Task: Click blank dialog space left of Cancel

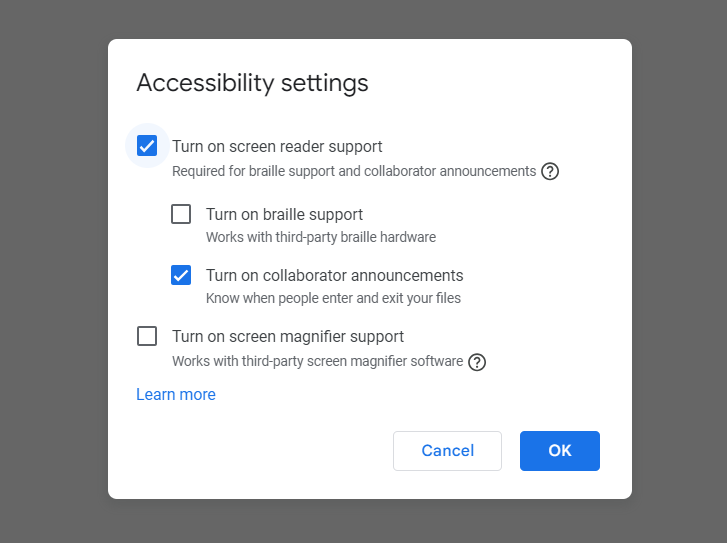Action: coord(260,451)
